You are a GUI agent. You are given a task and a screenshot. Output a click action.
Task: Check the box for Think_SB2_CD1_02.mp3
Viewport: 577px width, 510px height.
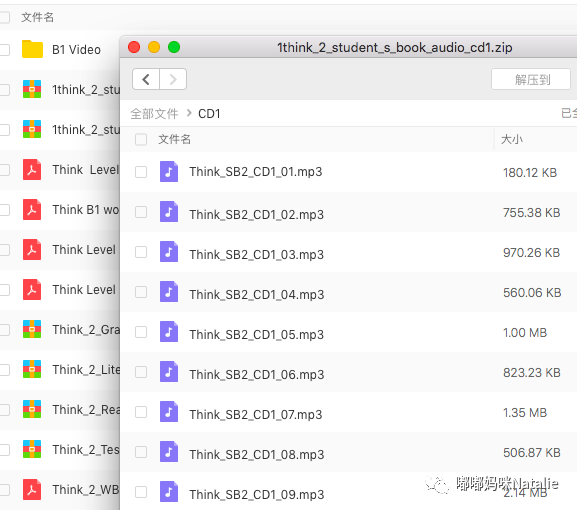coord(141,212)
